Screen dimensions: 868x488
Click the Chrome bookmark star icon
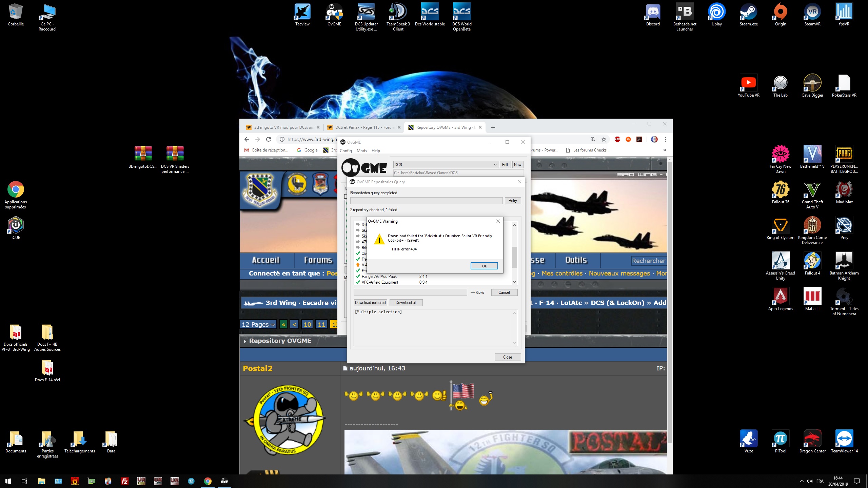pos(604,139)
